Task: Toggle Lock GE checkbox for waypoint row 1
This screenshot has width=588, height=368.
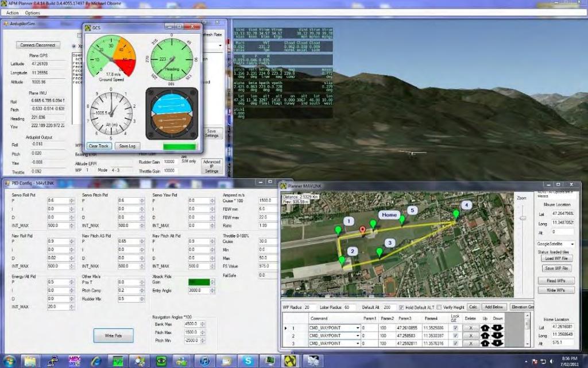Action: pos(455,328)
